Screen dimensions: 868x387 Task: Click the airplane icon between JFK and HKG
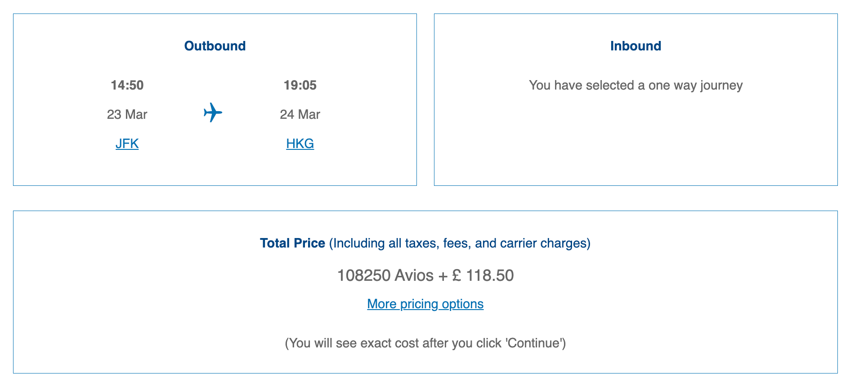click(213, 113)
